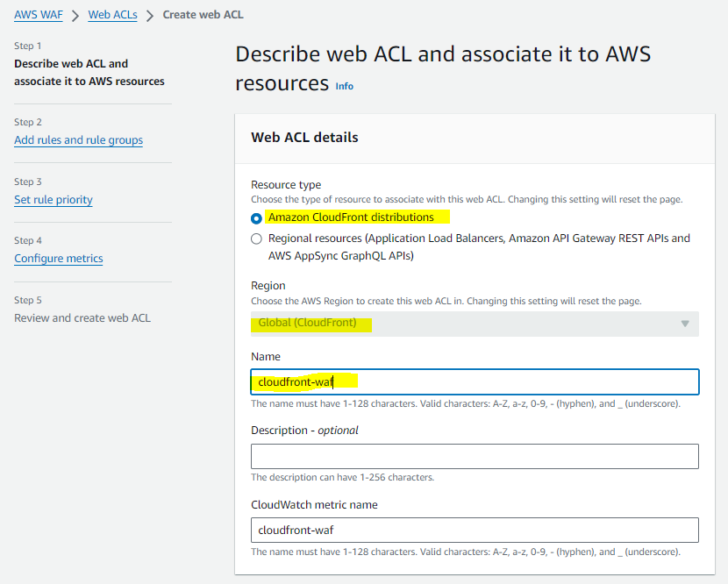Screen dimensions: 728x584
Task: Click the Region label text
Action: point(268,286)
